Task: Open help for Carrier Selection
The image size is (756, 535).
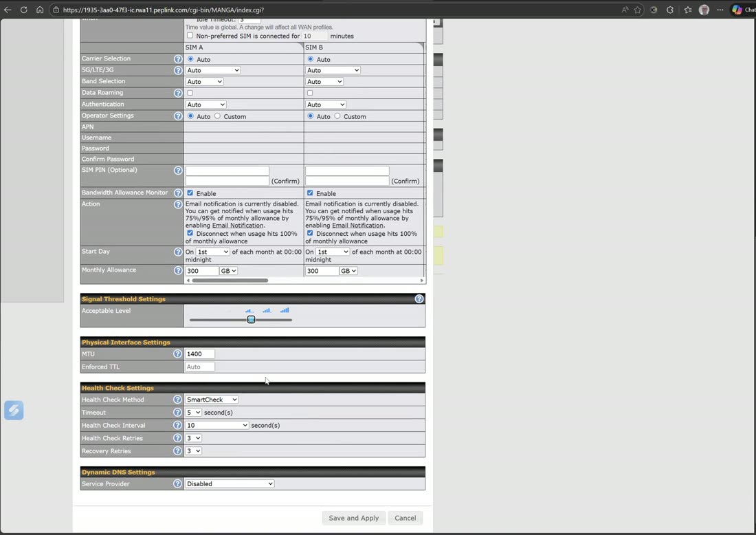Action: [178, 59]
